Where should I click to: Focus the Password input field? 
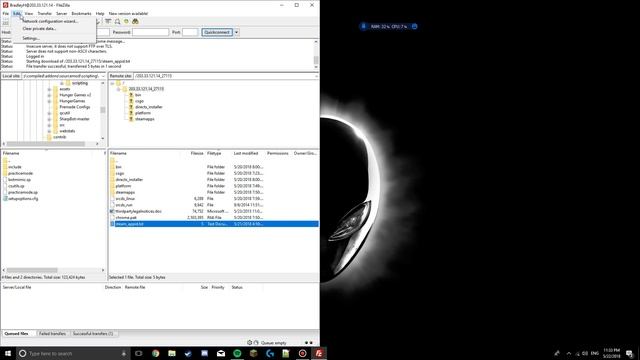(x=150, y=32)
